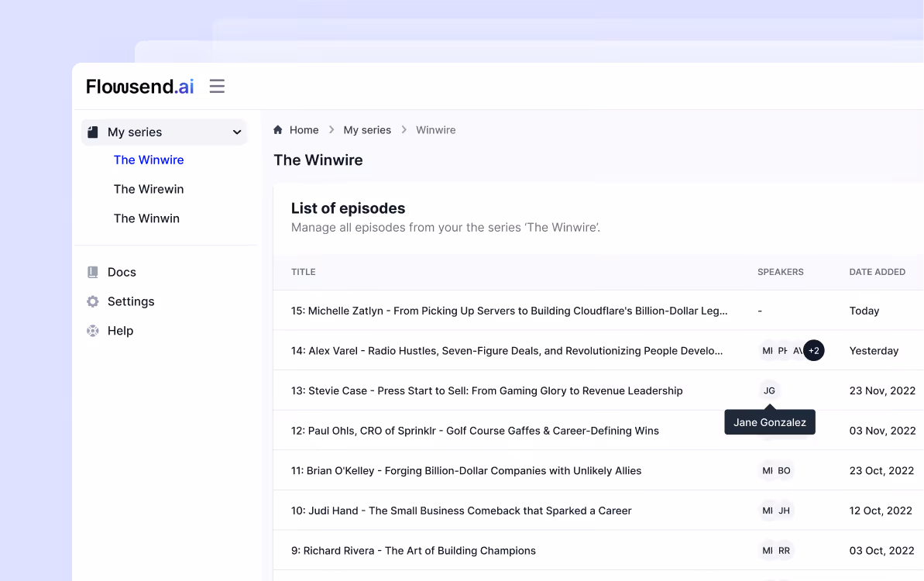This screenshot has height=581, width=924.
Task: Open episode 14: Alex Varel
Action: click(x=507, y=351)
